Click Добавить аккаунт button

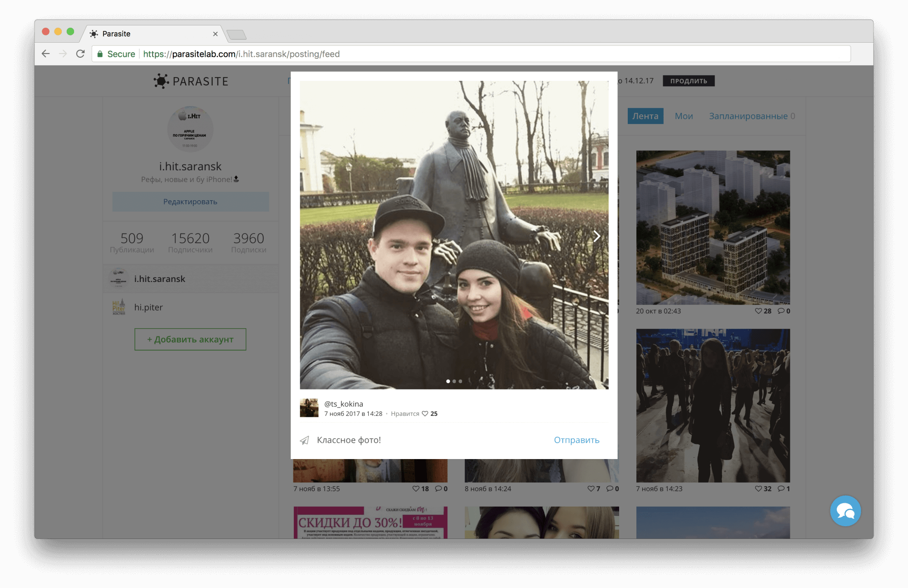(x=190, y=340)
